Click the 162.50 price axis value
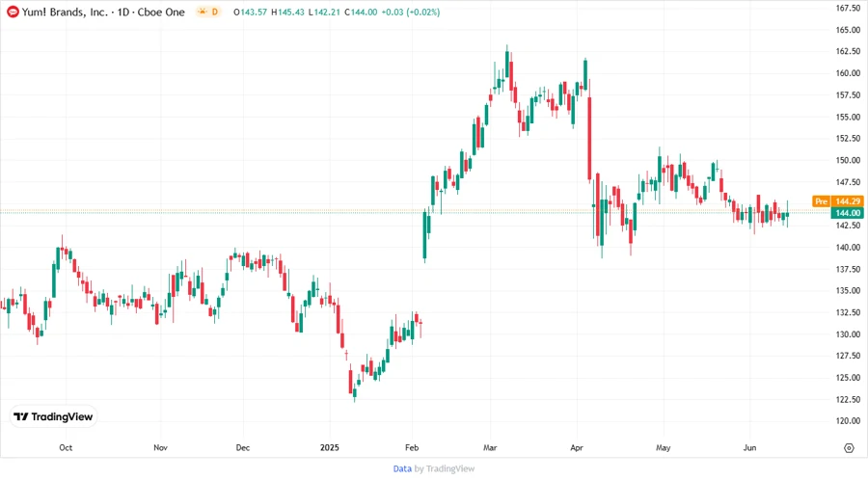Viewport: 868px width, 480px height. (x=848, y=51)
